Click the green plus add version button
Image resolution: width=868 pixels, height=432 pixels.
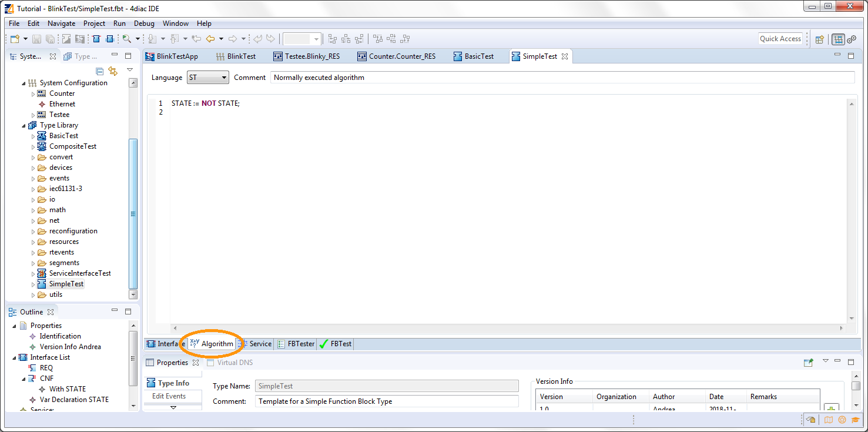(831, 408)
